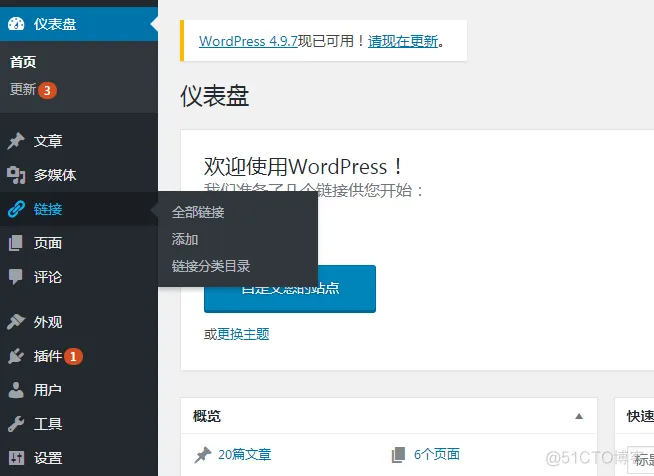Click the 请现在更新 update link

(403, 41)
